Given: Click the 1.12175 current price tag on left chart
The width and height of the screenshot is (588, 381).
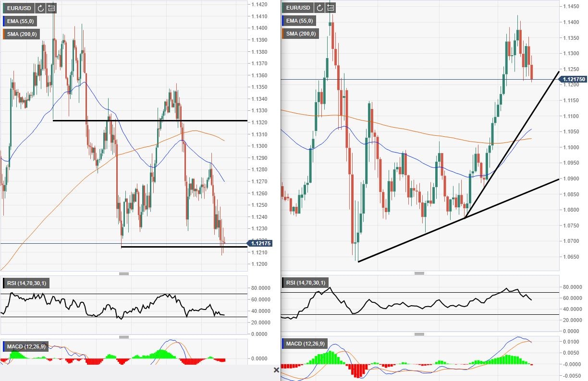Looking at the screenshot, I should [260, 243].
